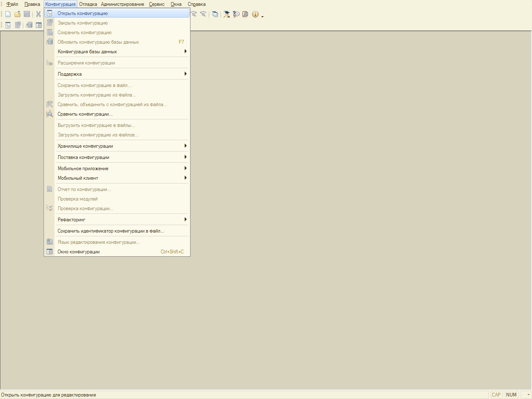
Task: Click the About info toolbar icon
Action: pyautogui.click(x=255, y=14)
